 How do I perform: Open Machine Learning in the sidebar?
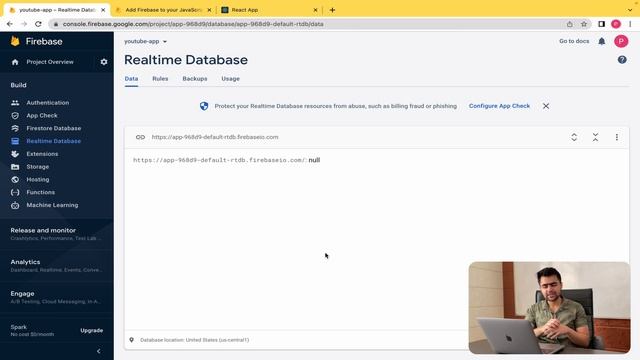point(52,205)
